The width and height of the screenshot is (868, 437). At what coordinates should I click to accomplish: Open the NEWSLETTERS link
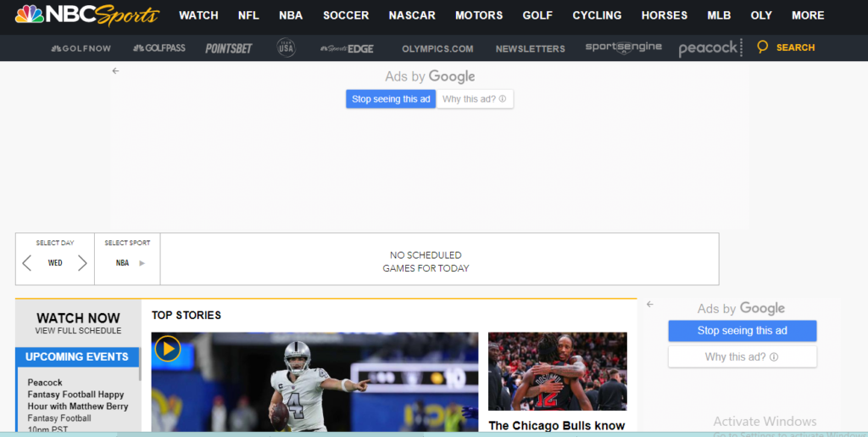531,48
